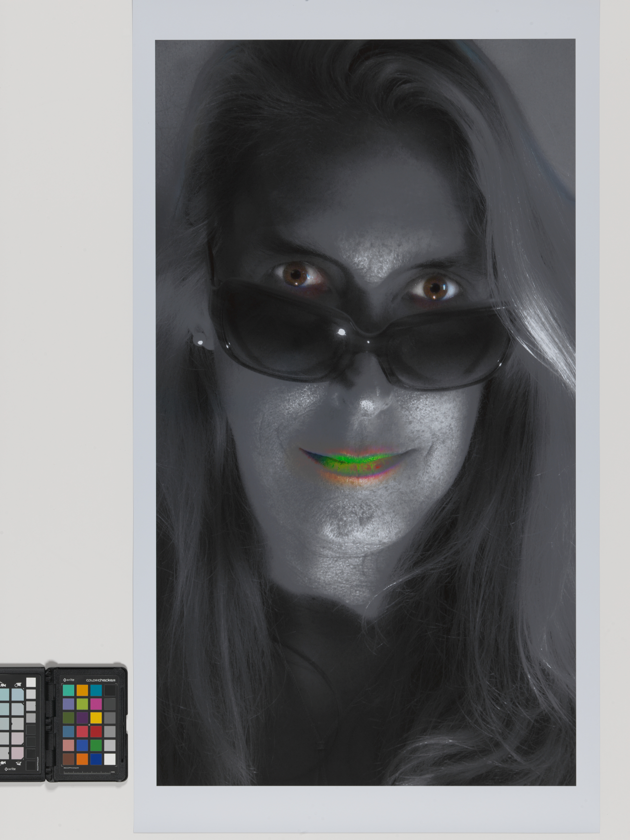The width and height of the screenshot is (630, 840).
Task: Click the white square atop the grayscale column
Action: point(31,682)
